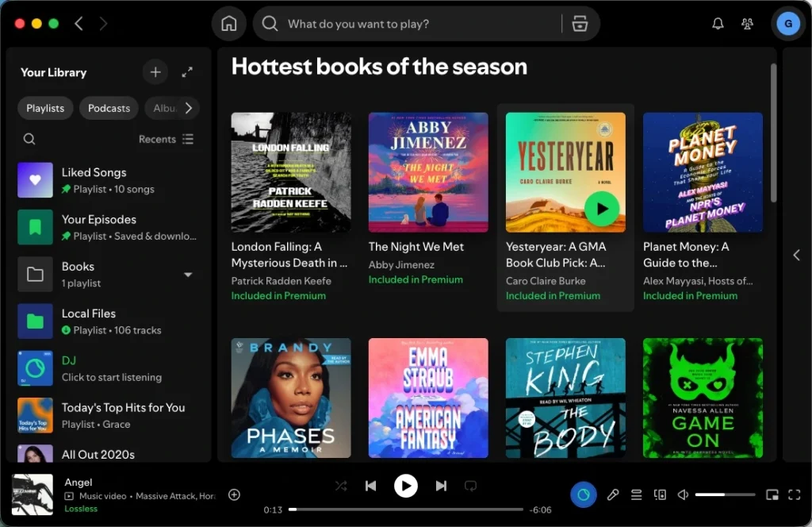812x527 pixels.
Task: Play the Yesteryear audiobook with green button
Action: (x=602, y=210)
